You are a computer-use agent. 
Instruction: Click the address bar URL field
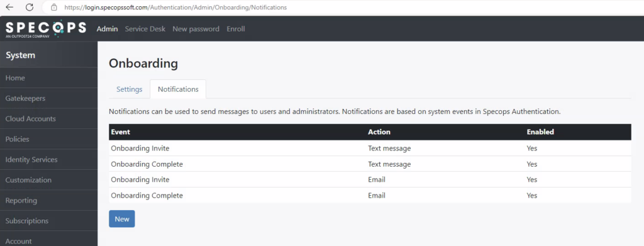point(341,8)
